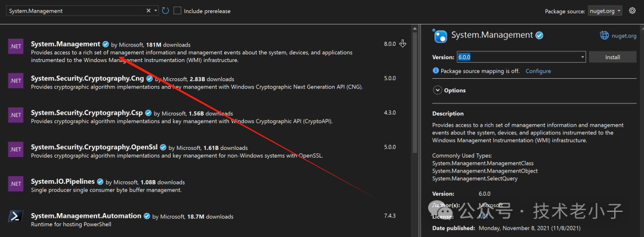Click the PowerShell icon of System.Management.Automation
Image resolution: width=644 pixels, height=237 pixels.
click(16, 217)
